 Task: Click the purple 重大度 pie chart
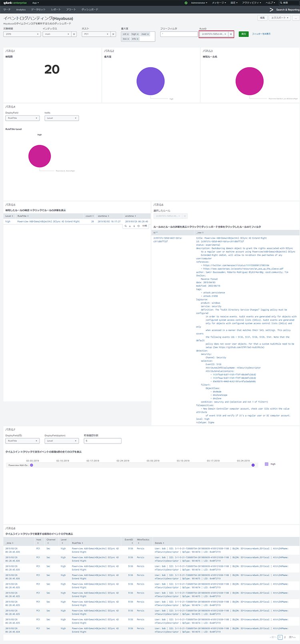click(151, 81)
